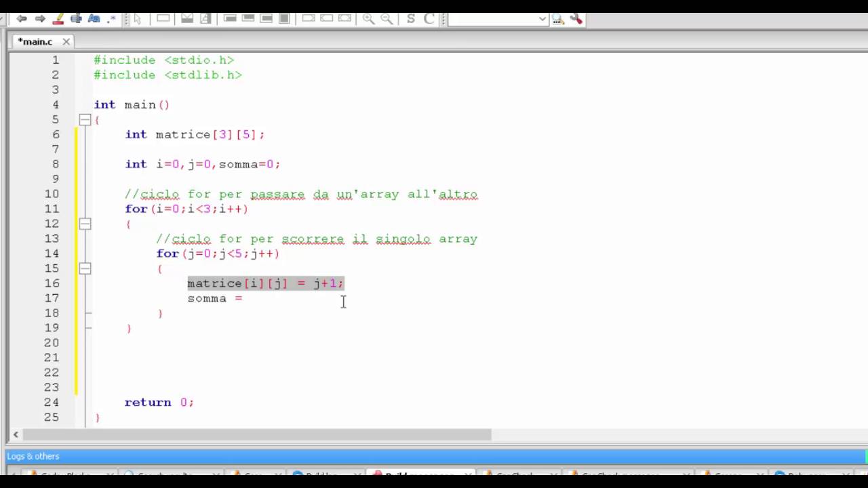
Task: Click the single rectangle instruction icon
Action: click(x=163, y=19)
